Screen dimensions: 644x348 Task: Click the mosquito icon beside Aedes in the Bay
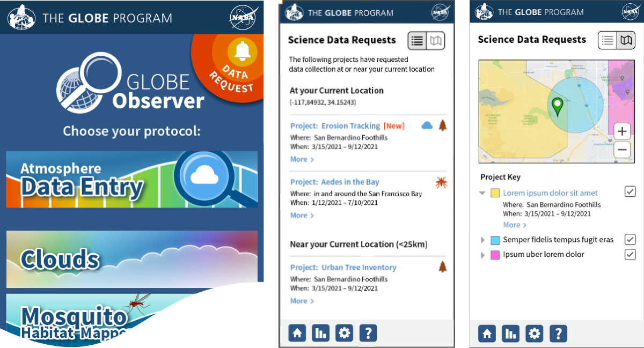click(442, 183)
